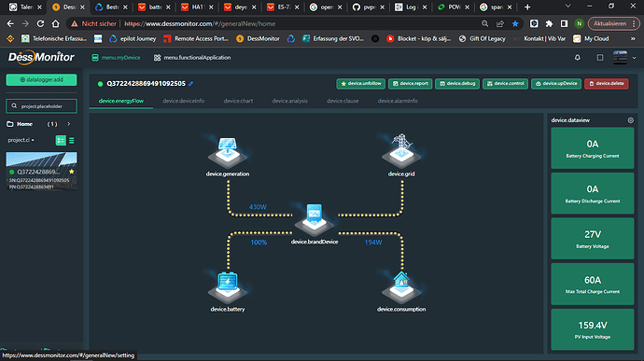Open My Cloud bookmark
The width and height of the screenshot is (644, 361).
(x=591, y=38)
